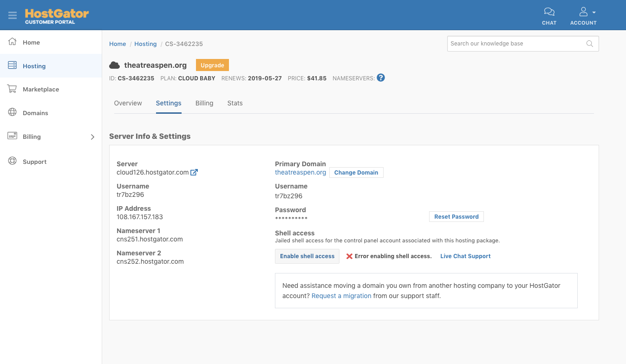Click the red error X icon

[349, 256]
